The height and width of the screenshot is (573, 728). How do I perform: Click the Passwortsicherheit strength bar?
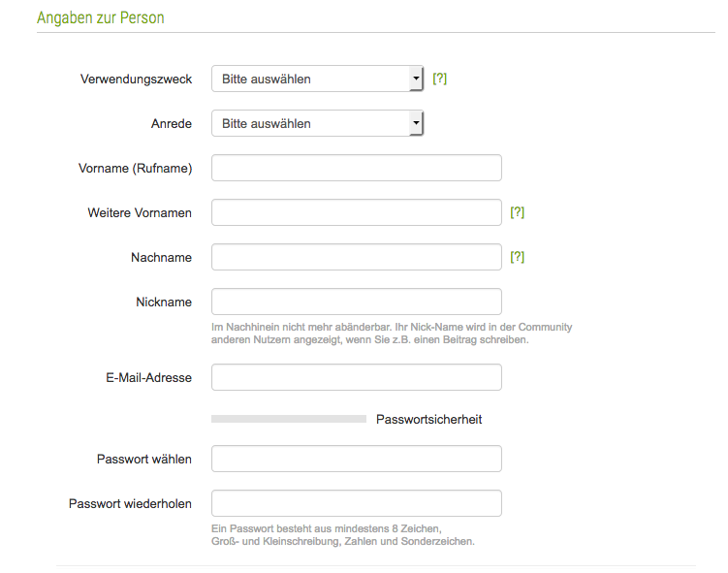point(289,419)
